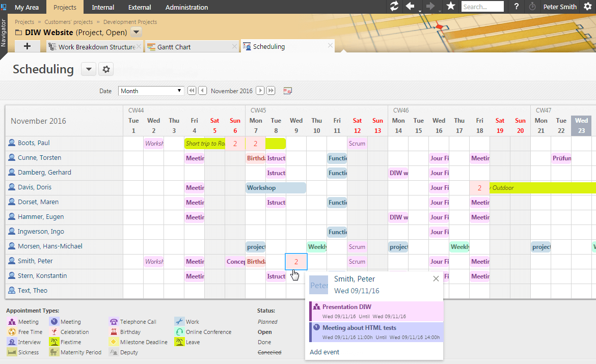Open the Administration menu
The image size is (596, 364).
[x=186, y=7]
